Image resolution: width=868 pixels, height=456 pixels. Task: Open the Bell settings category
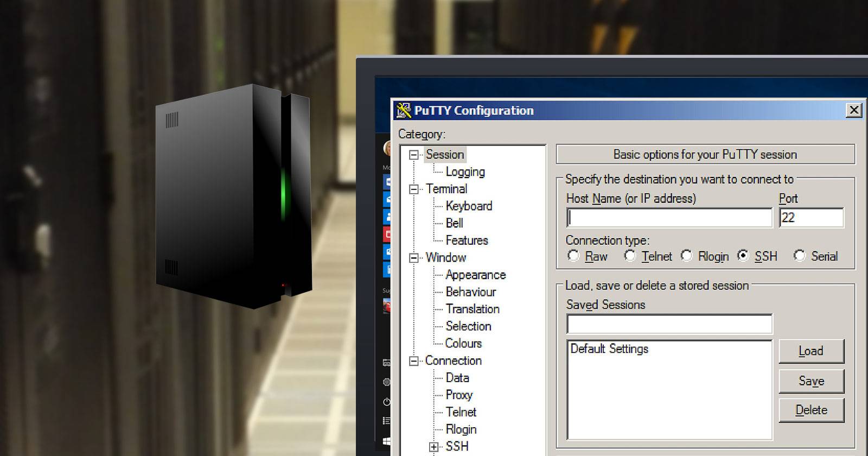[x=455, y=223]
